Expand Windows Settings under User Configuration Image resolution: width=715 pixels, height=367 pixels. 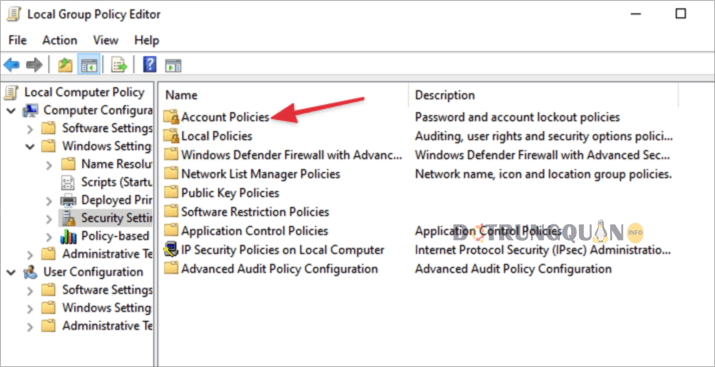[30, 309]
